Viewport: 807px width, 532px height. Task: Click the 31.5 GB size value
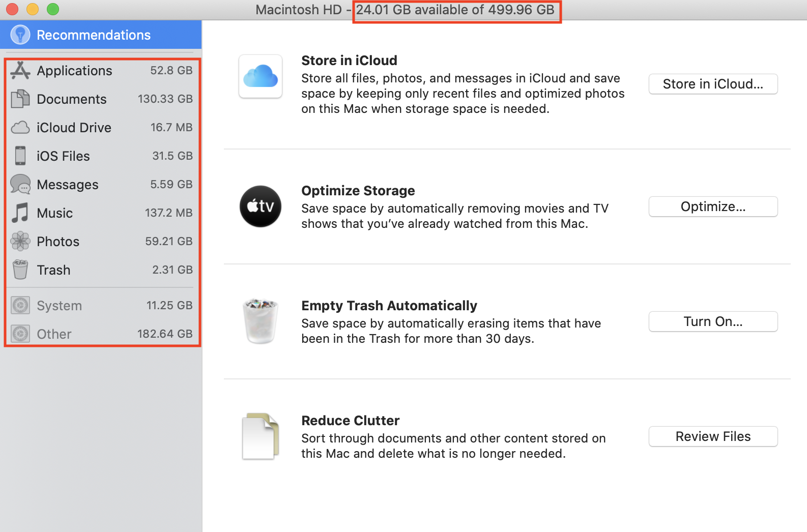(172, 156)
